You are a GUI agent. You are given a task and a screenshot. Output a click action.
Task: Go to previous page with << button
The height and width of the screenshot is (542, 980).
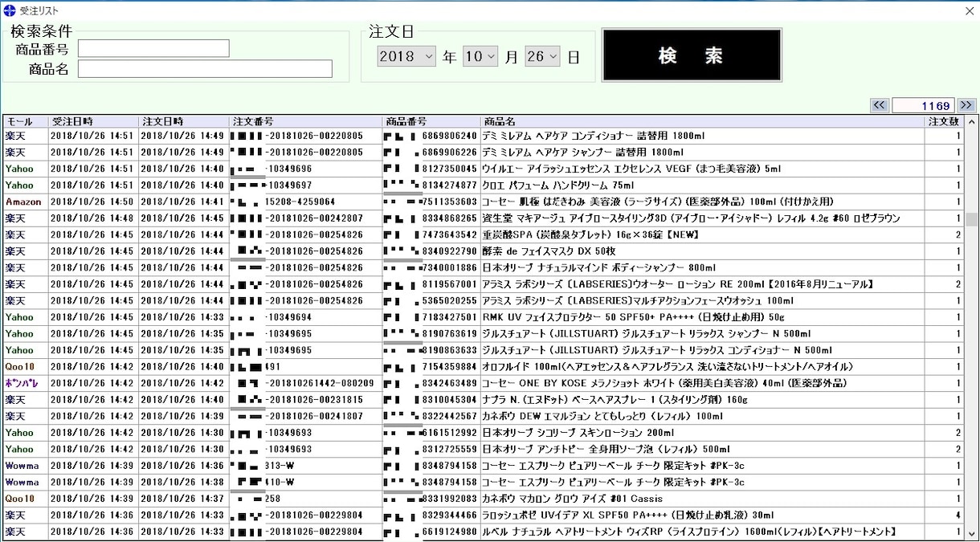pos(880,105)
